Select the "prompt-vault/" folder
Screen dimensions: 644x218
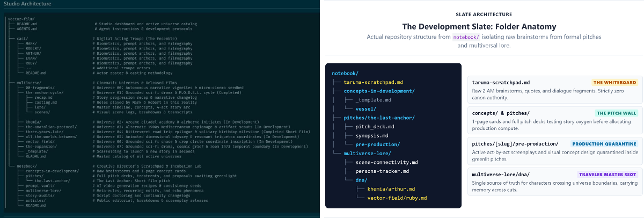tap(40, 185)
